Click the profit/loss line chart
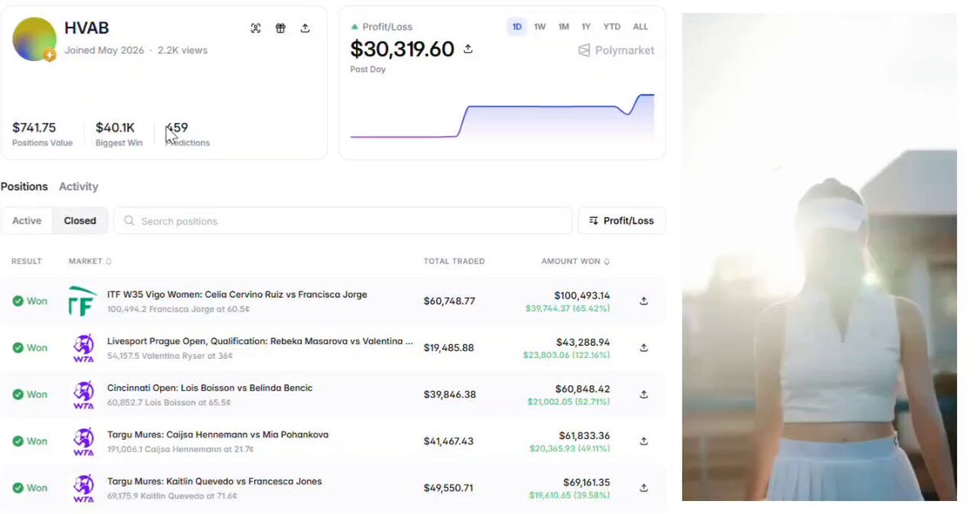 (x=502, y=116)
